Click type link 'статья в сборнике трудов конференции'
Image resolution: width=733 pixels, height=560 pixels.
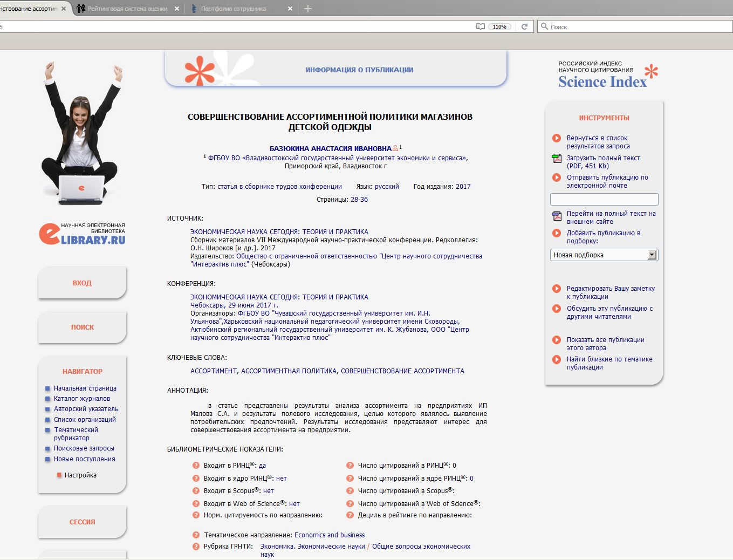pyautogui.click(x=279, y=187)
